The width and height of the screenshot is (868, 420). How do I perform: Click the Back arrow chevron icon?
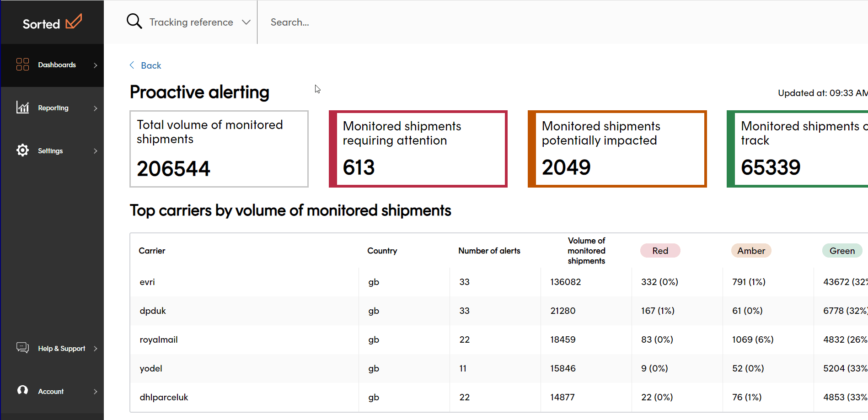coord(132,65)
